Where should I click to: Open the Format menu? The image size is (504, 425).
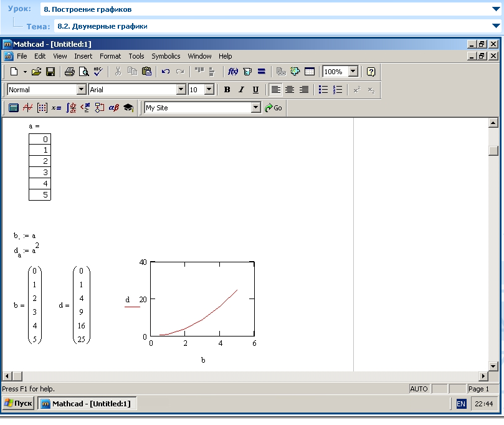(x=110, y=56)
